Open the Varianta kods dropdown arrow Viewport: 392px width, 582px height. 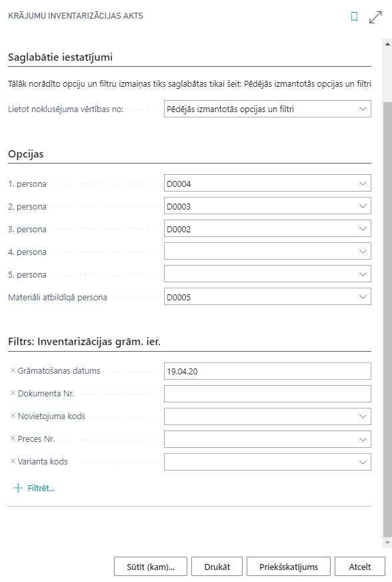click(363, 462)
